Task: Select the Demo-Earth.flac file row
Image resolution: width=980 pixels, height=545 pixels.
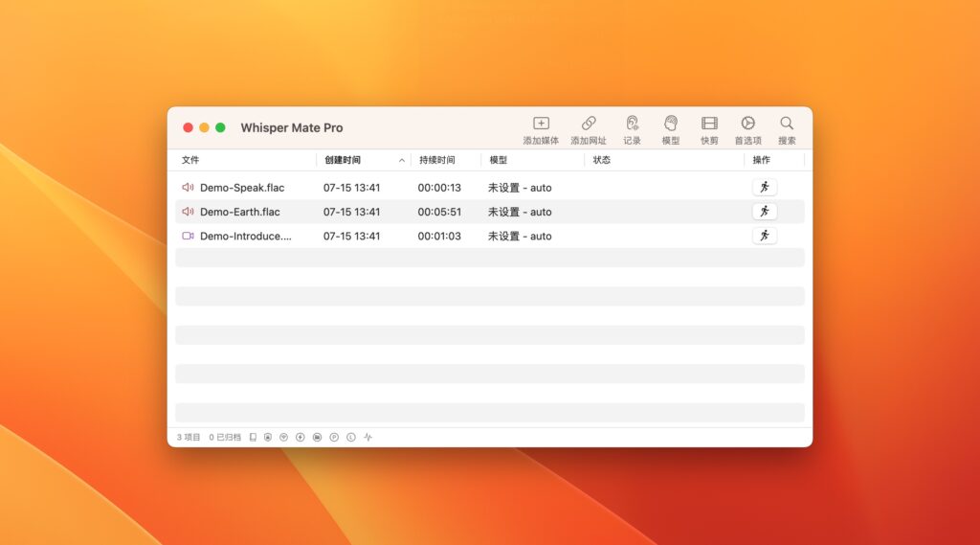Action: 490,212
